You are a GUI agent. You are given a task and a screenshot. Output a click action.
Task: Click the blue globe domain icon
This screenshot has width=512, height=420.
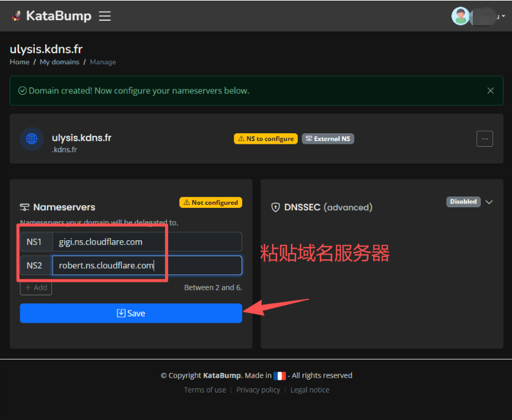coord(32,139)
